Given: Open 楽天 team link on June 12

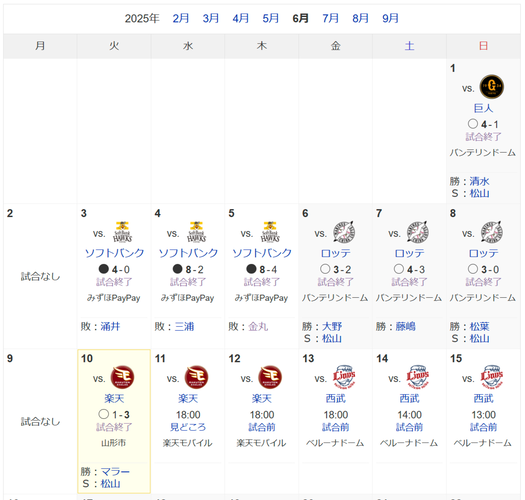Looking at the screenshot, I should (262, 399).
